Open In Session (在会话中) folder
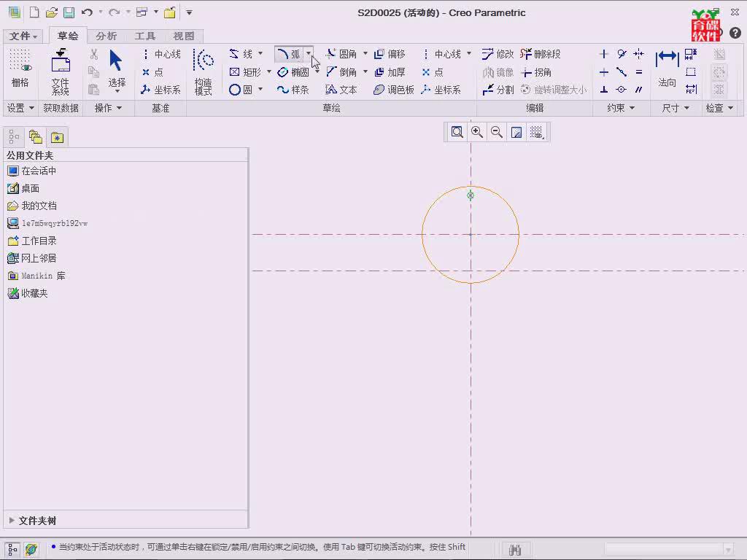The height and width of the screenshot is (560, 747). tap(32, 171)
